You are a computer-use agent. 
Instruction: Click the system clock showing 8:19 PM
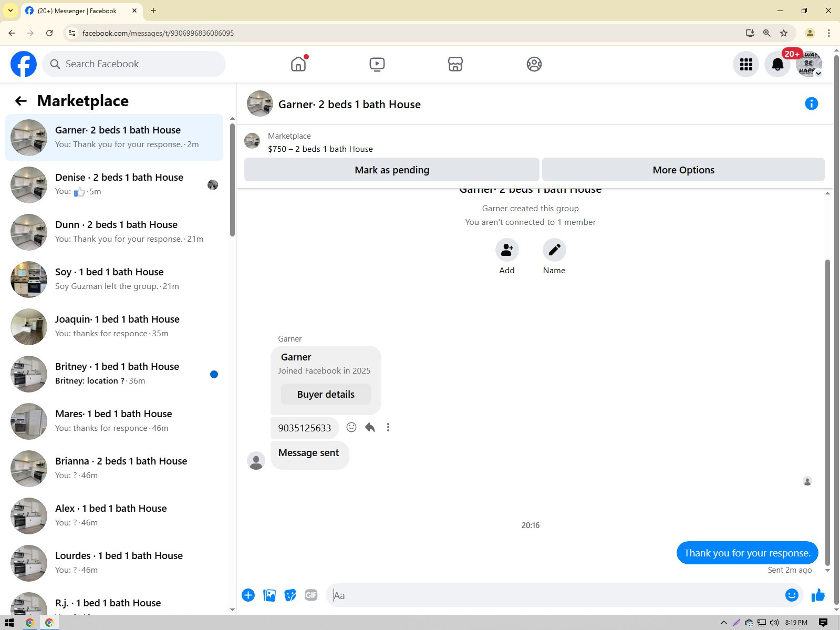click(x=796, y=623)
